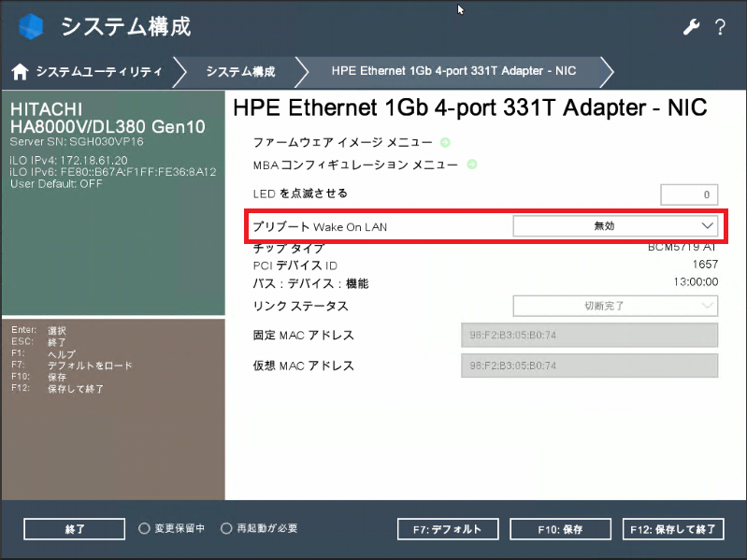This screenshot has height=560, width=747.
Task: Click F10: 保存 button
Action: [560, 529]
